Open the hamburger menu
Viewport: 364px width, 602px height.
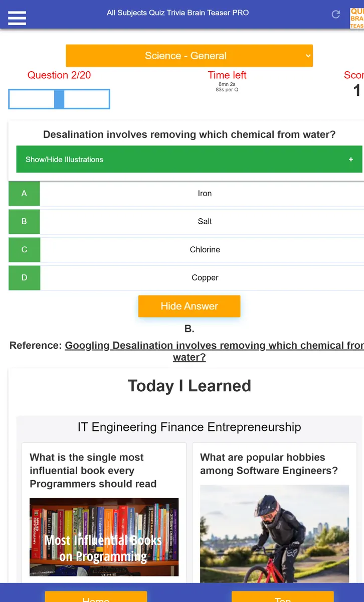pyautogui.click(x=17, y=18)
